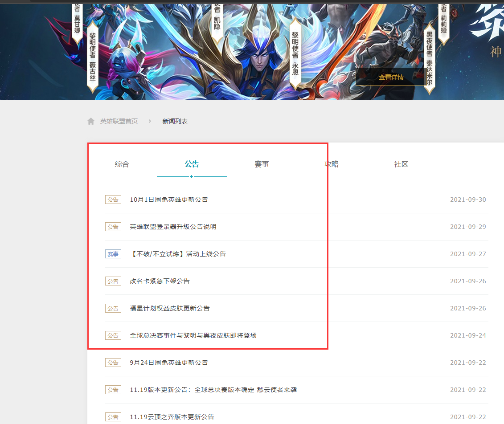Click 黑夜使者 泰达米尔 banner label

click(430, 58)
